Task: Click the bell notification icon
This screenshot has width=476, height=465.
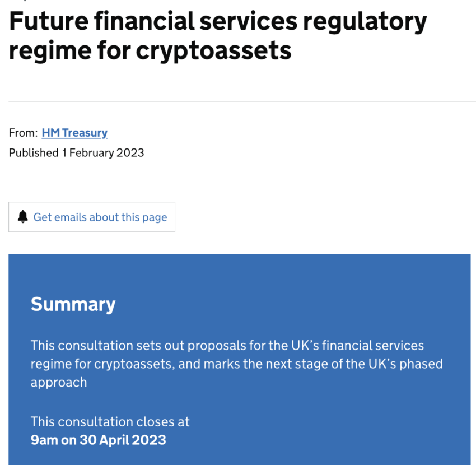Action: 22,217
